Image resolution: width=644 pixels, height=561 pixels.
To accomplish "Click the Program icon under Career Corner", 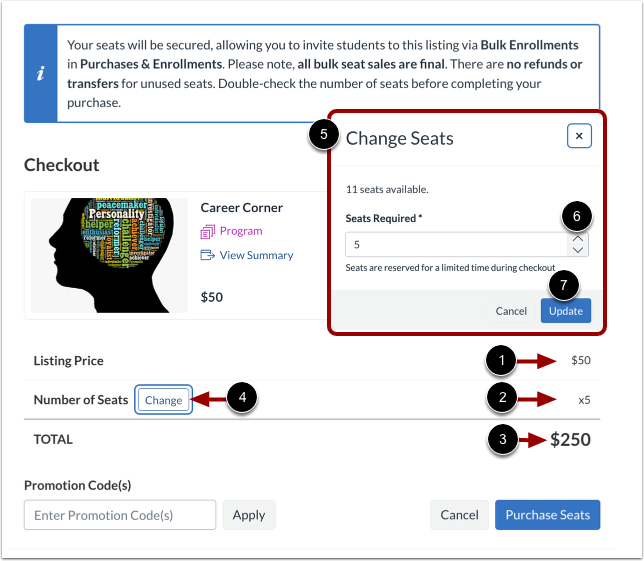I will (208, 231).
